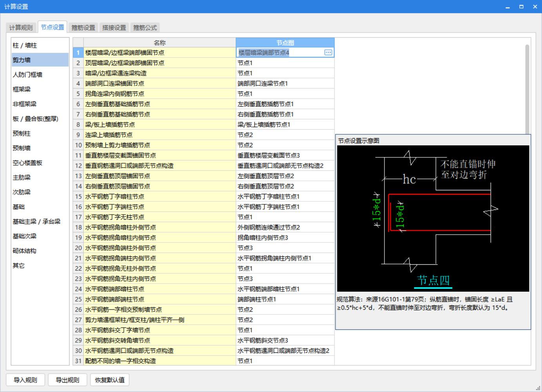542x392 pixels.
Task: Click 水平钢筋丁字暗柱节点1 value
Action: coord(285,197)
